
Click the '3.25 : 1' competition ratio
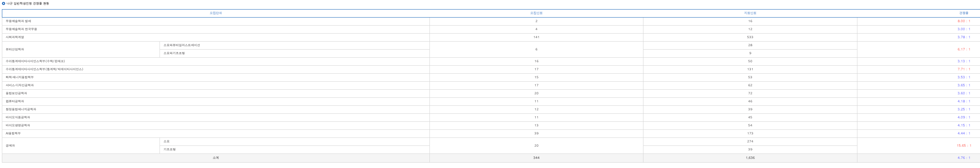tap(964, 109)
